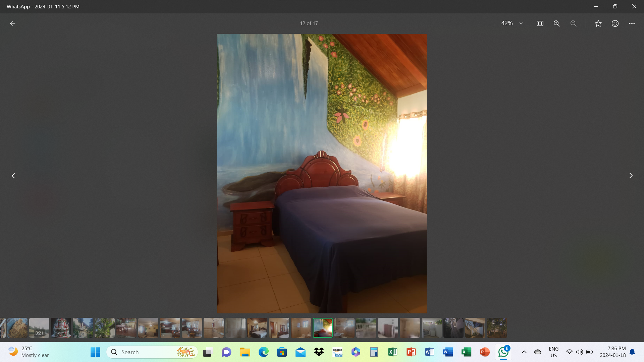644x362 pixels.
Task: Click the OneDrive cloud tray icon
Action: click(538, 352)
